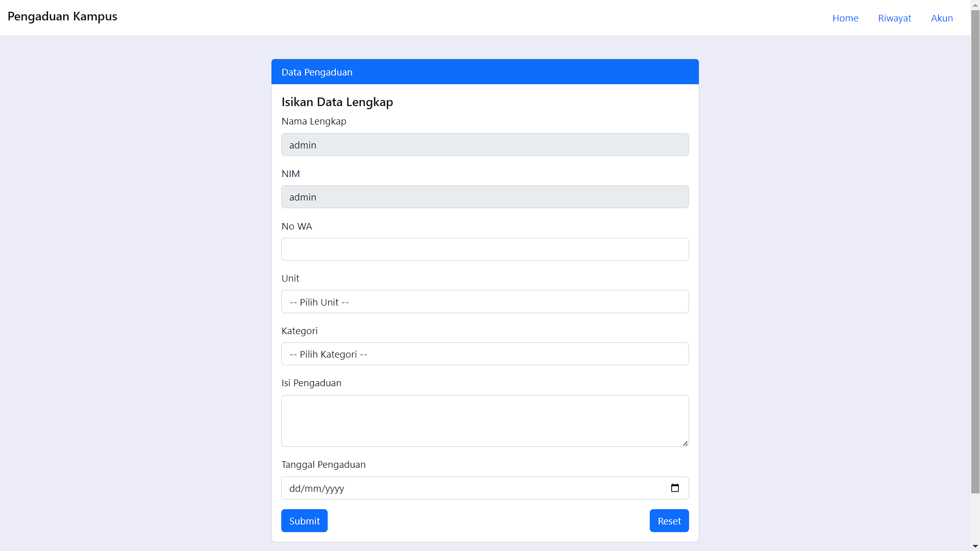980x551 pixels.
Task: Click the vertical scrollbar down arrow
Action: point(975,545)
